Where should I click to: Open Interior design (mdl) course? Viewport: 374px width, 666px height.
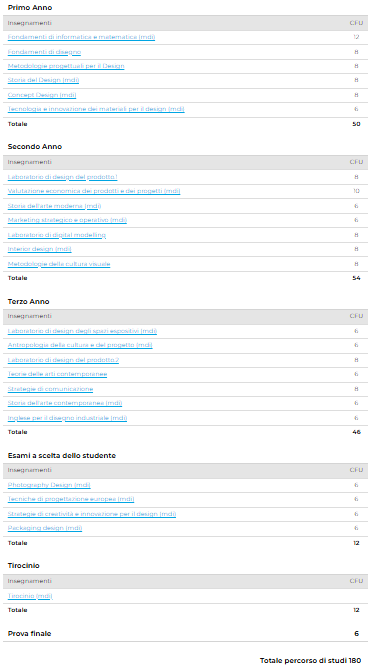tap(39, 249)
